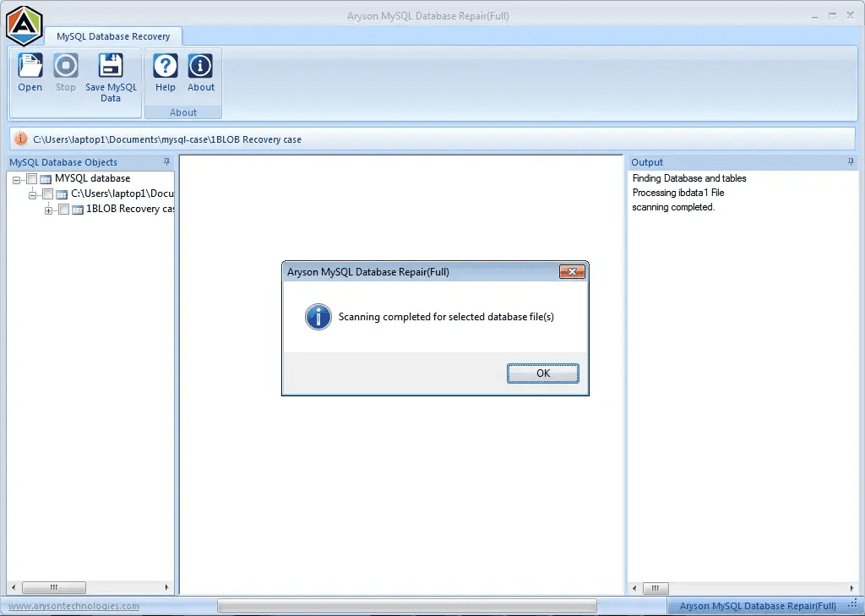Screen dimensions: 865x616
Task: Collapse the C:\Users\laptop1 tree node
Action: [33, 195]
